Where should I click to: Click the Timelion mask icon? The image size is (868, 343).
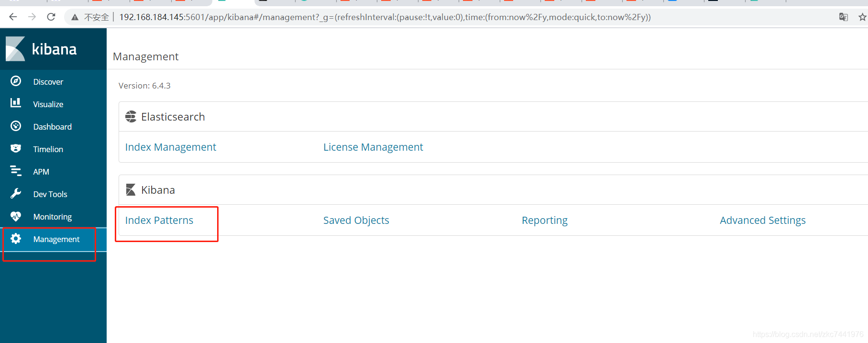[16, 148]
